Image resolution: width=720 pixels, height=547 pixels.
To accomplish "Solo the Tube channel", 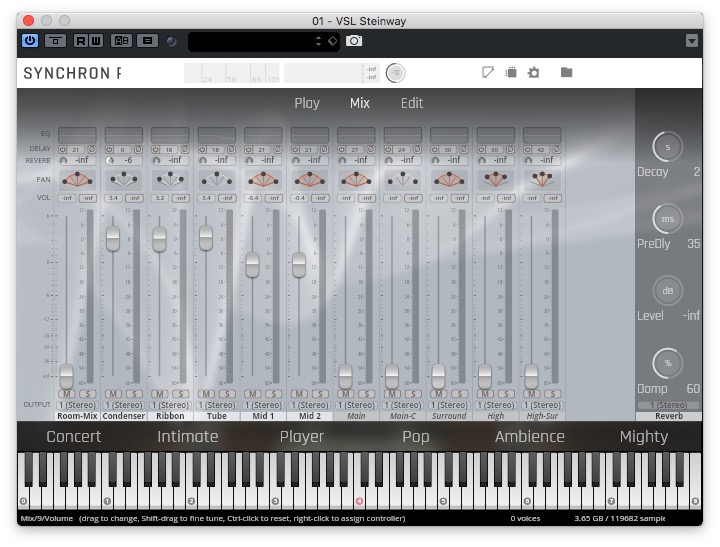I will [227, 394].
